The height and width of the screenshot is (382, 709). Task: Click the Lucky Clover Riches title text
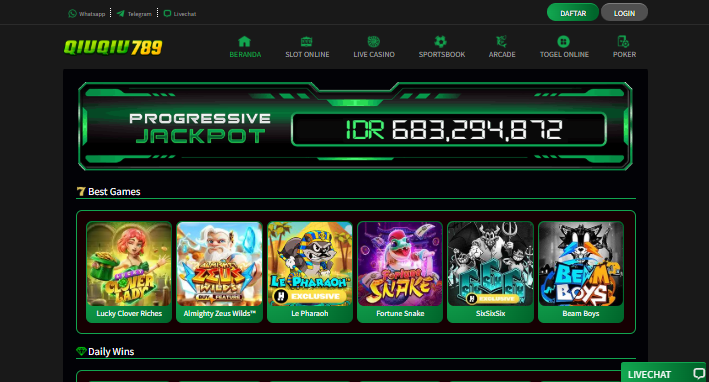coord(129,313)
